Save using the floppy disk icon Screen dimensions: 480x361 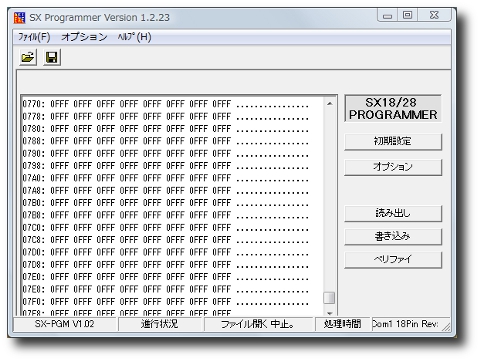click(52, 57)
